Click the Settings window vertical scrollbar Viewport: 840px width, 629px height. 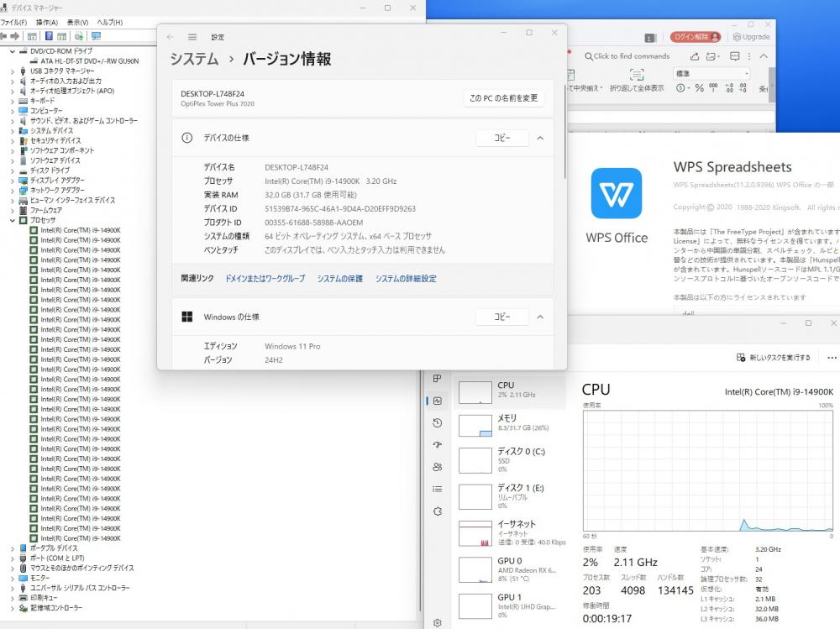pyautogui.click(x=564, y=134)
